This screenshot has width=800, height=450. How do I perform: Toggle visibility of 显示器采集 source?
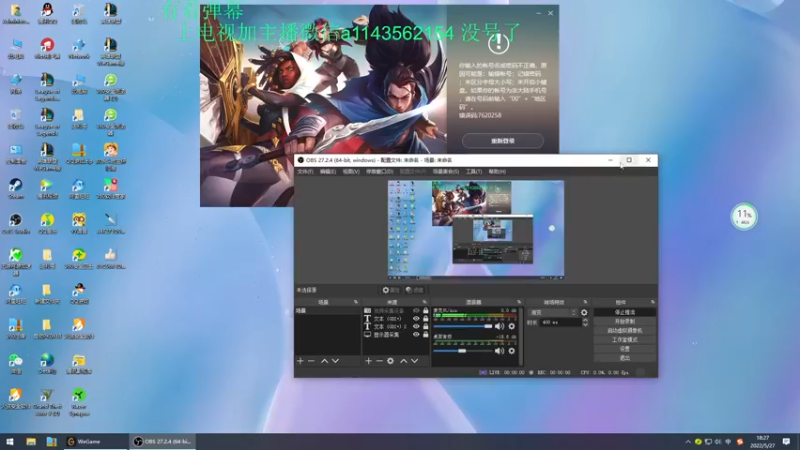tap(416, 335)
